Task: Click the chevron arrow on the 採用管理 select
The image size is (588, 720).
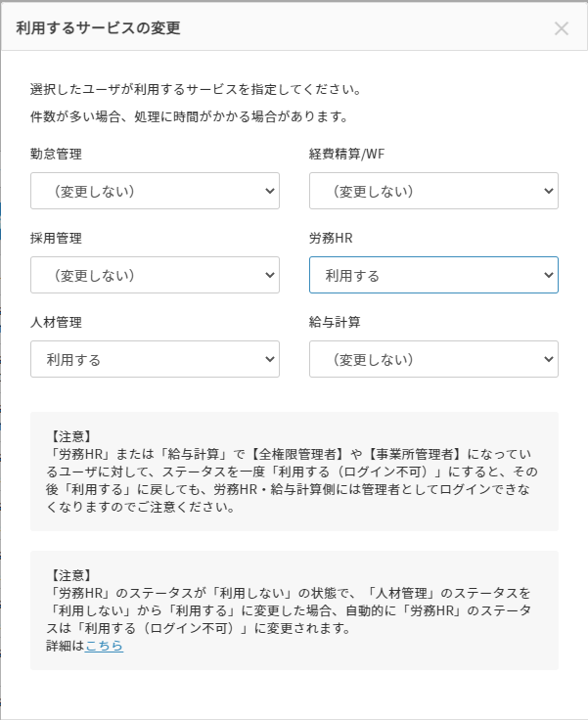Action: point(270,275)
